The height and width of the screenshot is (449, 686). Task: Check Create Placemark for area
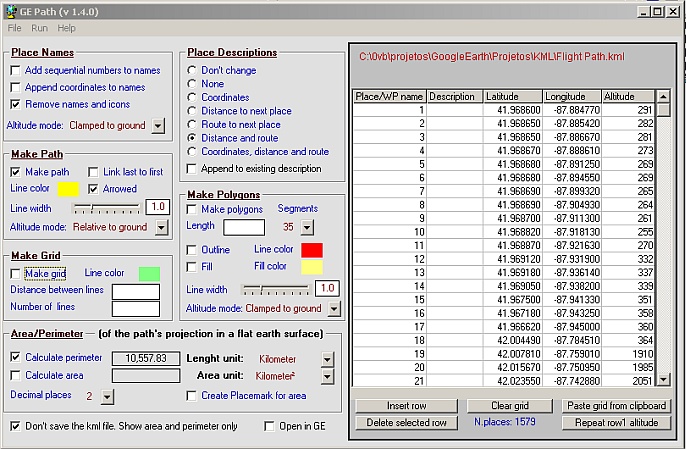(192, 396)
